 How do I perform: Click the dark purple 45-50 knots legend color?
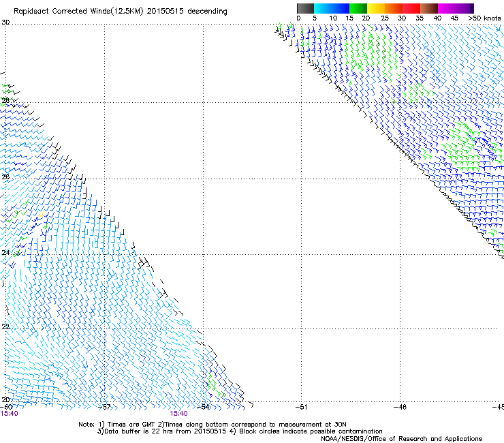pos(464,8)
